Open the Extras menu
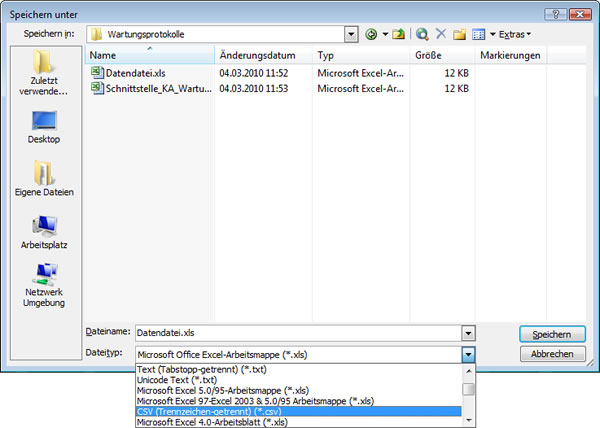The width and height of the screenshot is (600, 428). 515,34
